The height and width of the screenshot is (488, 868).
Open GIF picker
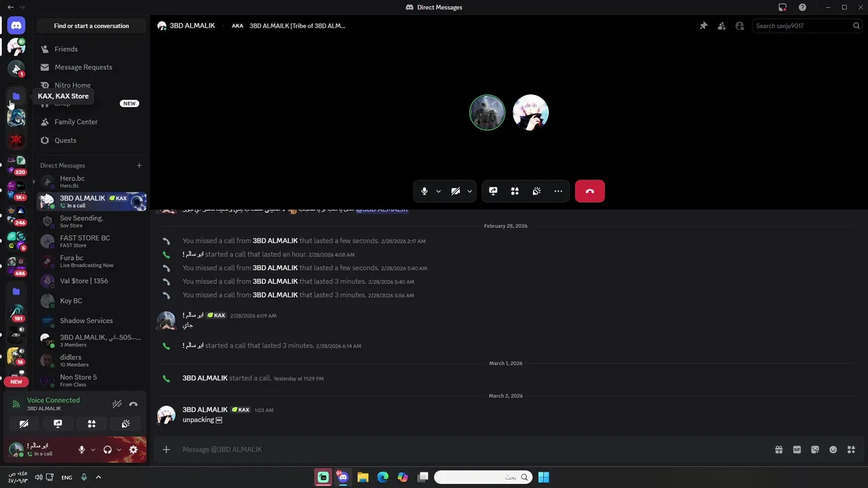click(797, 449)
